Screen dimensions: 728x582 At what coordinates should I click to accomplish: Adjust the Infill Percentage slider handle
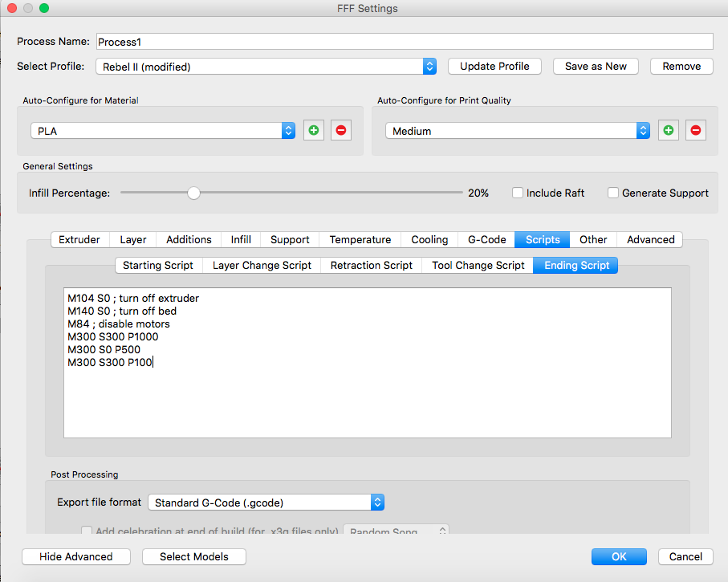(x=193, y=193)
